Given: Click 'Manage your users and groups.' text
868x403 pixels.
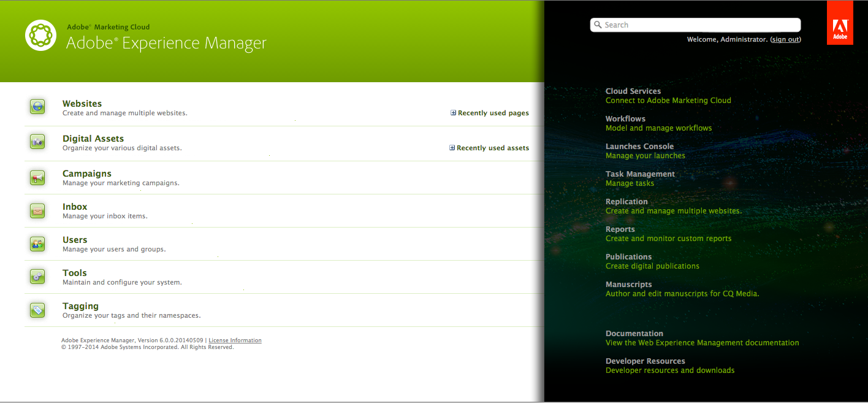Looking at the screenshot, I should (x=114, y=250).
